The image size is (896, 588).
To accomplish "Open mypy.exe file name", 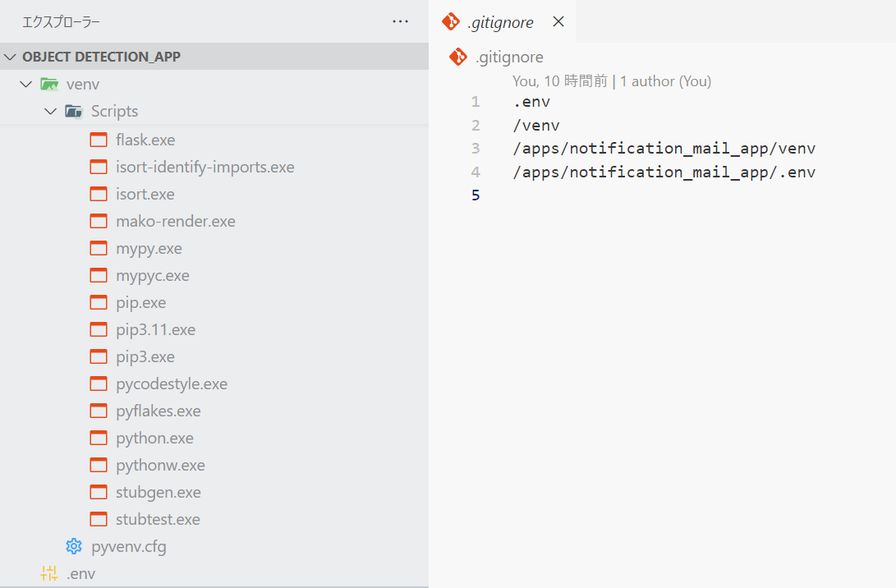I will tap(149, 249).
